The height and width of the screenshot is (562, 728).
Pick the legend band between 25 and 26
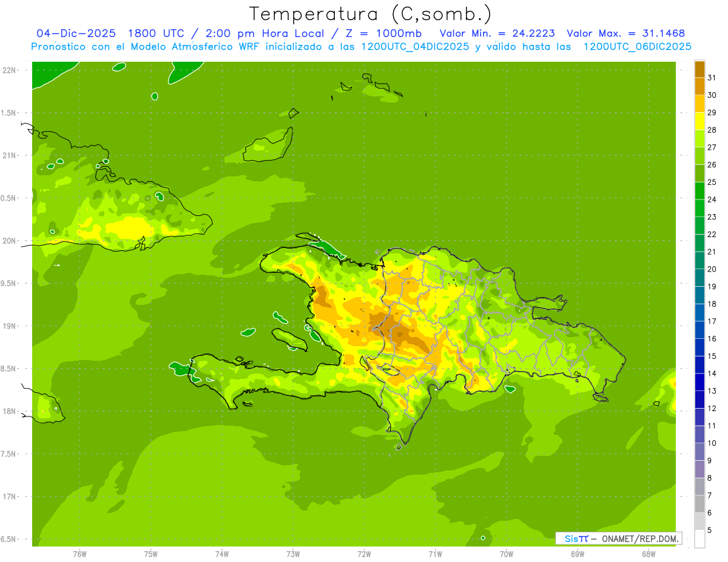coord(699,173)
